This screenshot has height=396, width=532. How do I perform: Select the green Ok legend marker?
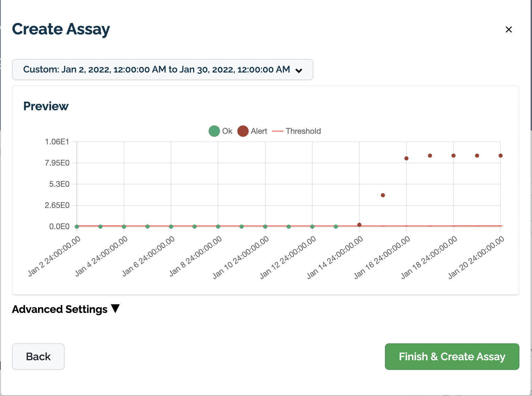coord(214,131)
